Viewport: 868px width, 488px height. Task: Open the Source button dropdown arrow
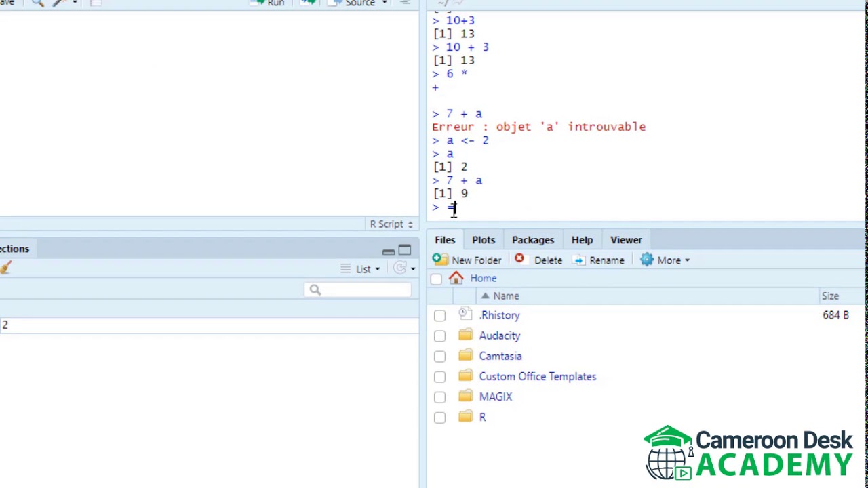384,3
